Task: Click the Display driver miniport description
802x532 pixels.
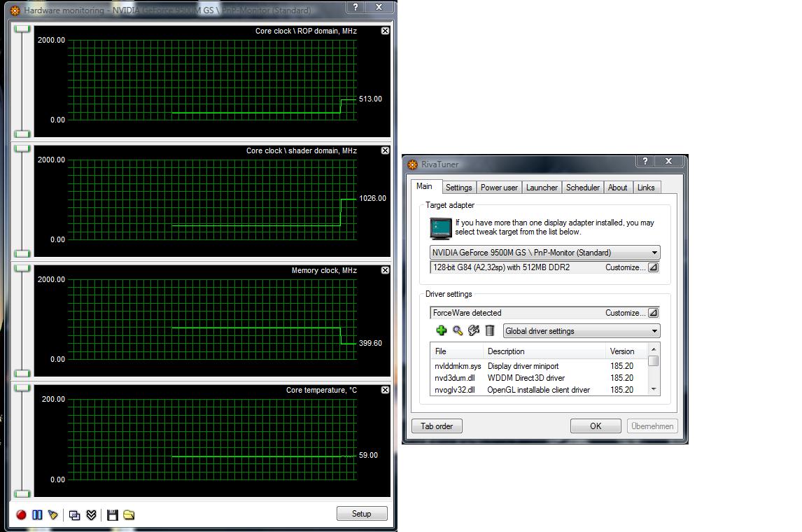Action: point(523,366)
